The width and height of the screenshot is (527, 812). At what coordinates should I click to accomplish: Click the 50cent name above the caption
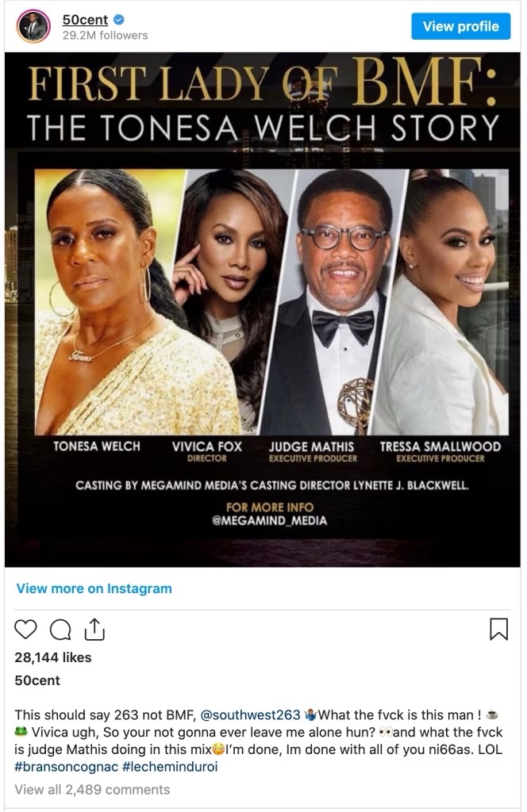[x=37, y=680]
